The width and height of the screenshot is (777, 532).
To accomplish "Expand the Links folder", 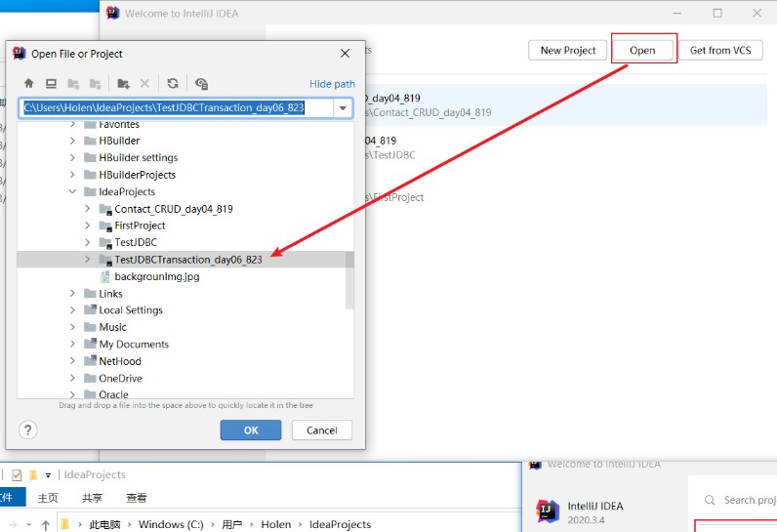I will click(x=72, y=293).
